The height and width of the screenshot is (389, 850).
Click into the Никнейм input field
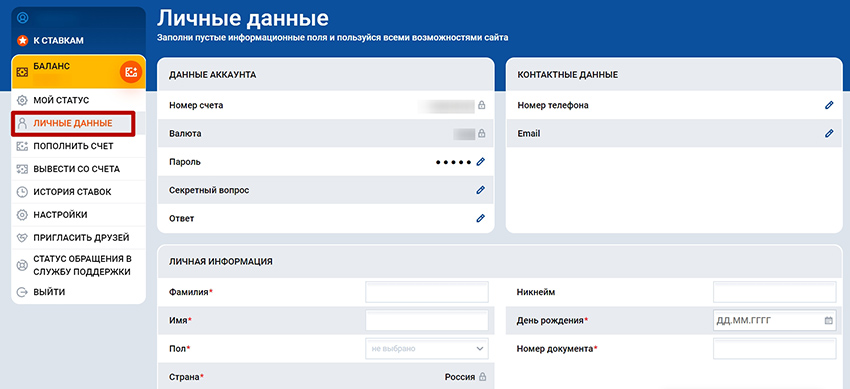775,292
